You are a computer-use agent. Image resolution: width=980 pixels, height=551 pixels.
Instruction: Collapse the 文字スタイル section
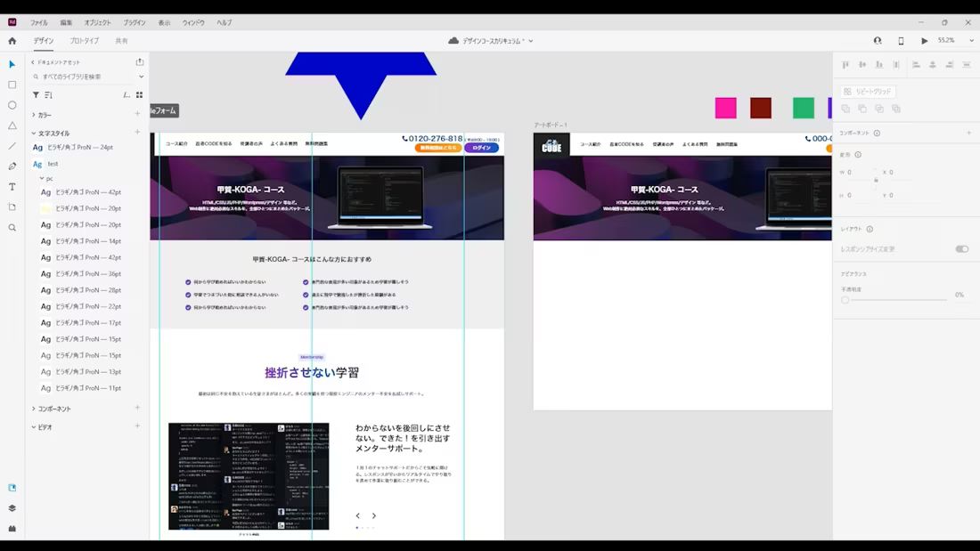click(x=34, y=133)
